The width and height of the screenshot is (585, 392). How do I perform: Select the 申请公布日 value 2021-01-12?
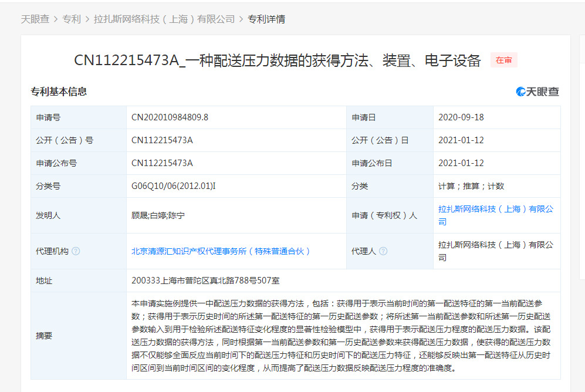click(461, 163)
